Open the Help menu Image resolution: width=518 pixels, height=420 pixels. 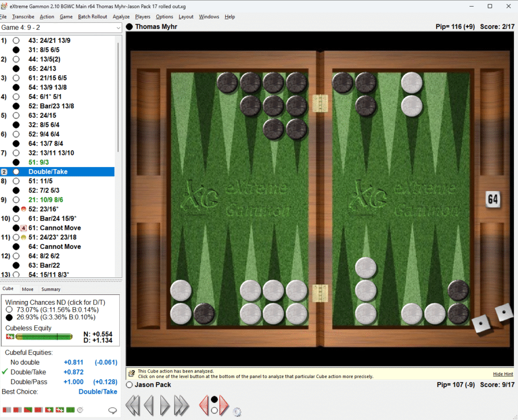[x=230, y=17]
